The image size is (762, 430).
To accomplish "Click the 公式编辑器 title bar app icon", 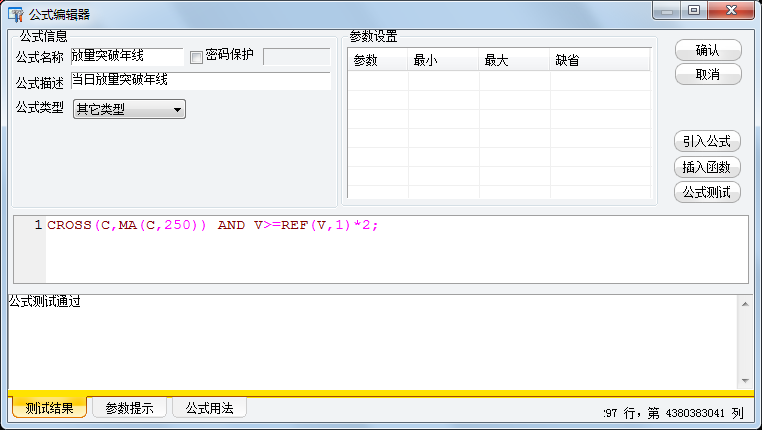I will pos(16,15).
